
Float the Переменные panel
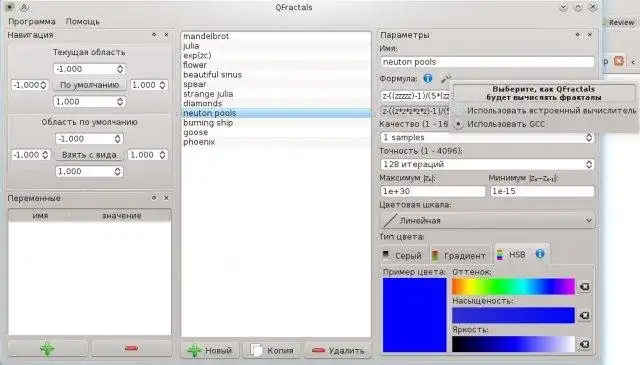pos(154,198)
